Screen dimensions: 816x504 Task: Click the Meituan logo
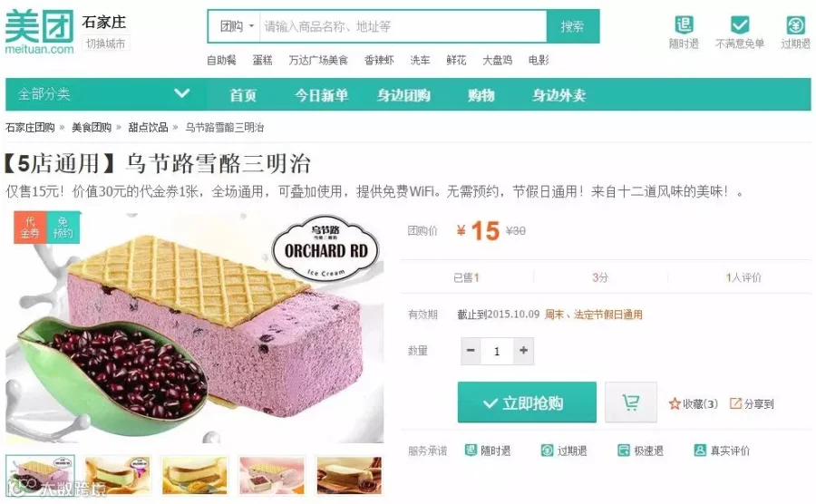coord(40,32)
